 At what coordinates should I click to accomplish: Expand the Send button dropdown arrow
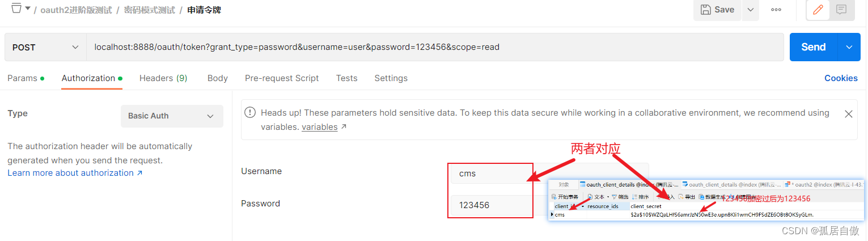coord(849,47)
